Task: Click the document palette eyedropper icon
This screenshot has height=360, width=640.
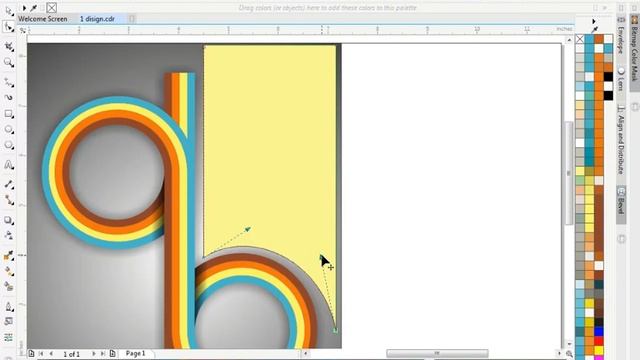Action: tap(33, 8)
